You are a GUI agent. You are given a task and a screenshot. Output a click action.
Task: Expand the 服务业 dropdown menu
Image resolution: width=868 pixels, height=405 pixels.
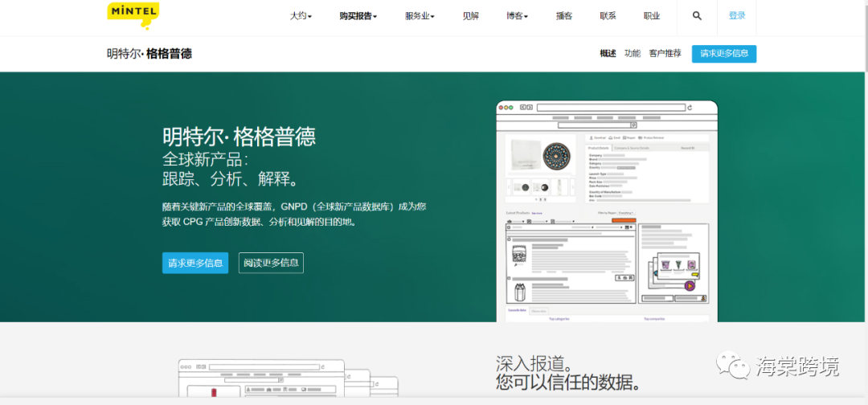click(420, 16)
